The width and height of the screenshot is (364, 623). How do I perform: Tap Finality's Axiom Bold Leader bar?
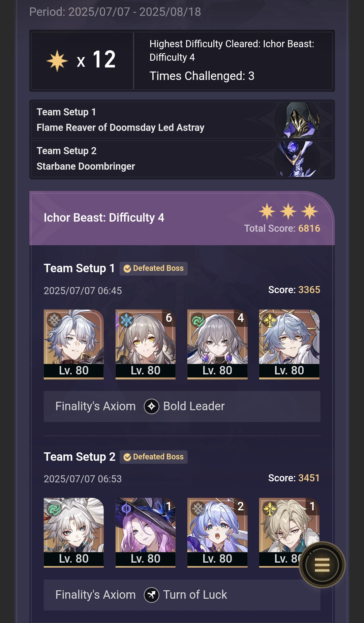click(x=182, y=406)
